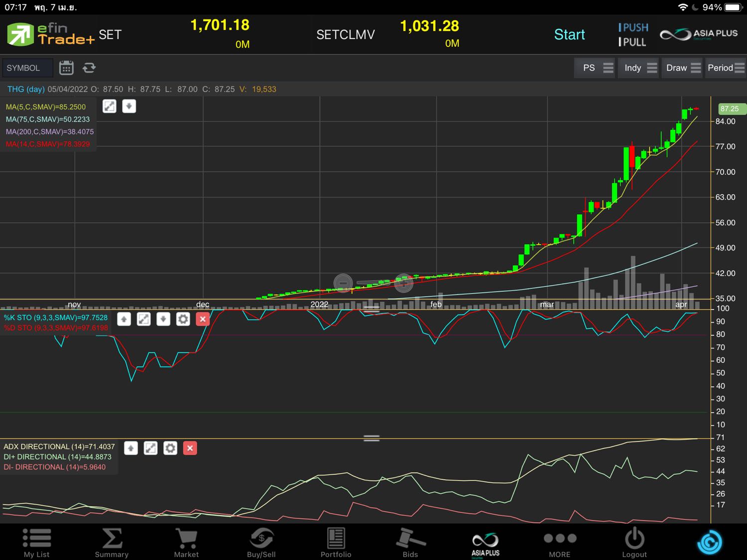The image size is (747, 560).
Task: Tap the SETCLMV index label
Action: 346,34
